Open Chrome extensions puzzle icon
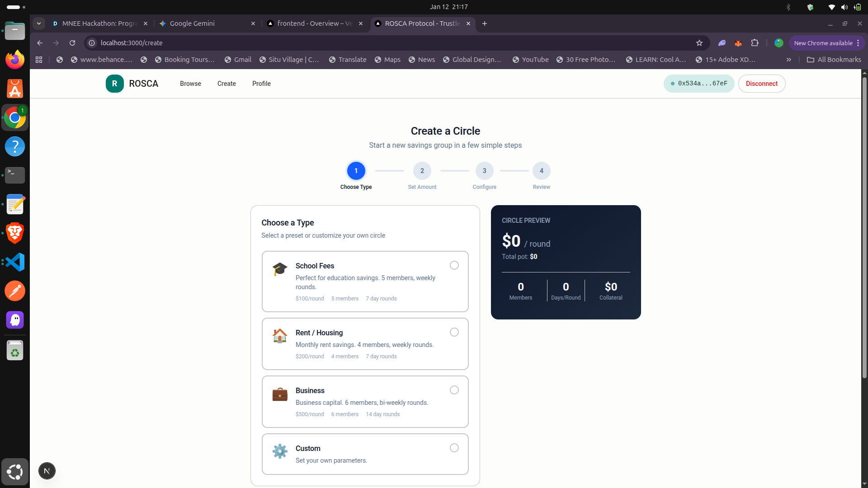868x488 pixels. [x=755, y=43]
